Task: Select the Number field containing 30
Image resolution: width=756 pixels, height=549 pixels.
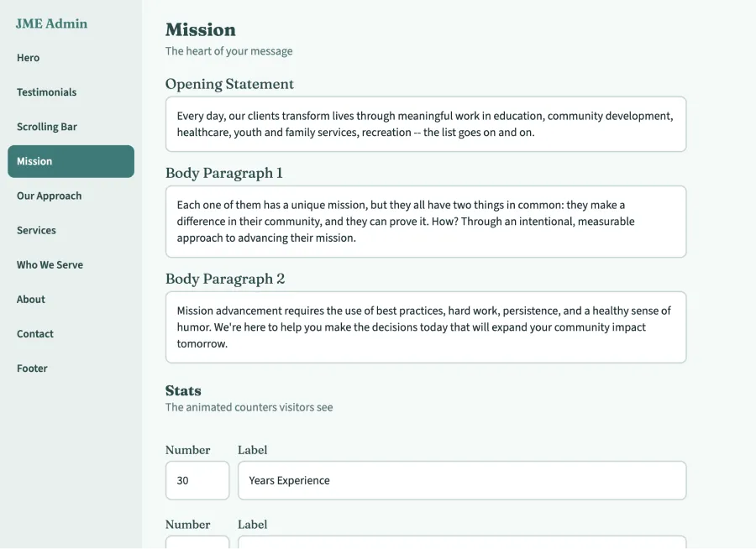Action: [x=197, y=480]
